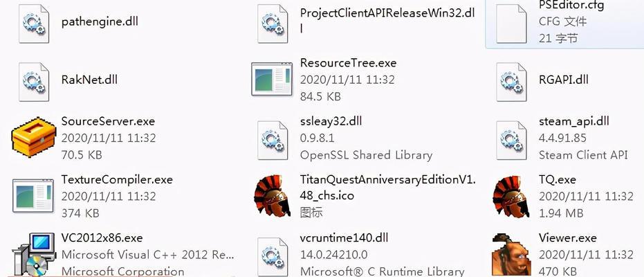The width and height of the screenshot is (644, 277).
Task: Click the steam_api.dll gear icon
Action: [511, 140]
